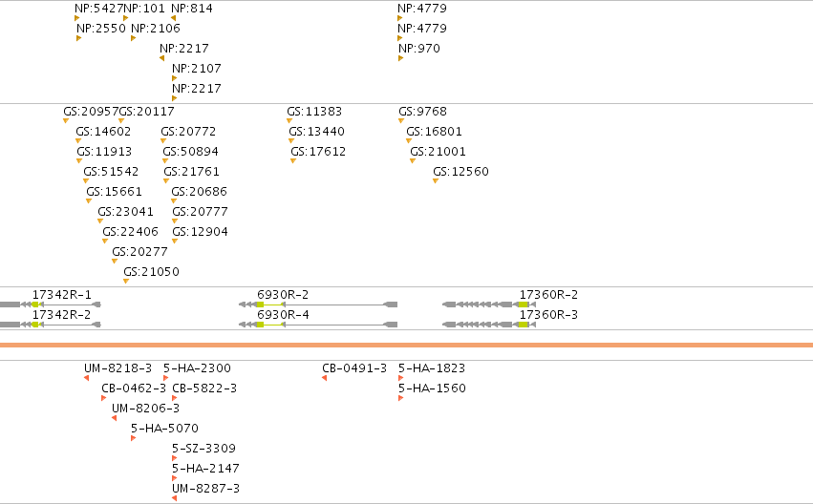The height and width of the screenshot is (504, 813).
Task: Click the red marker under 5-HA-2300
Action: tap(166, 378)
